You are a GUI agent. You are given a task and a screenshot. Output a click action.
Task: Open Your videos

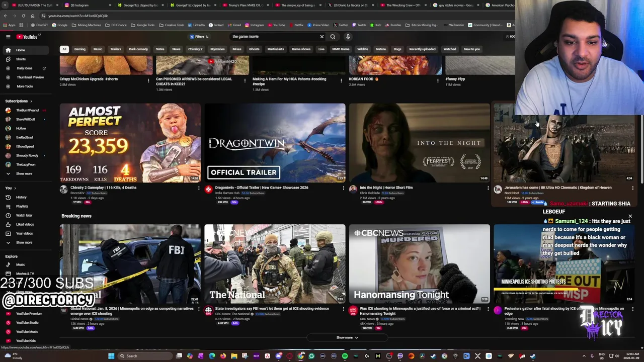click(x=24, y=233)
